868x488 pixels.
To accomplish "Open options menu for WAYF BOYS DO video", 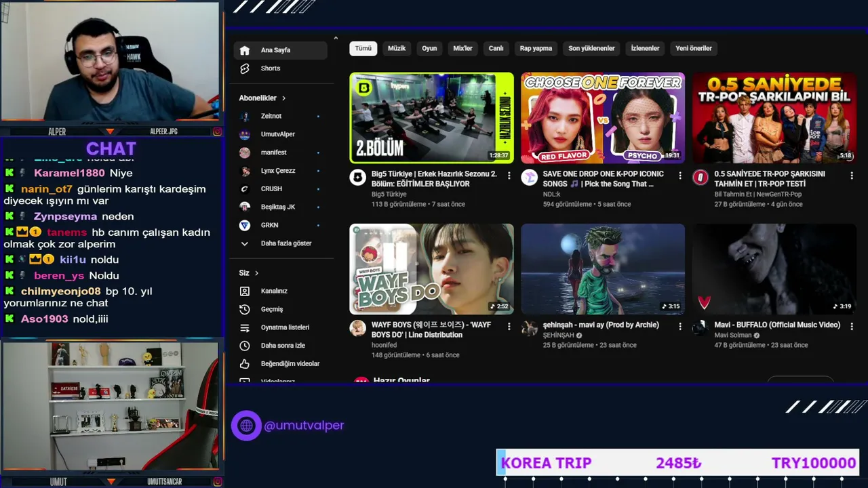I will (x=509, y=327).
